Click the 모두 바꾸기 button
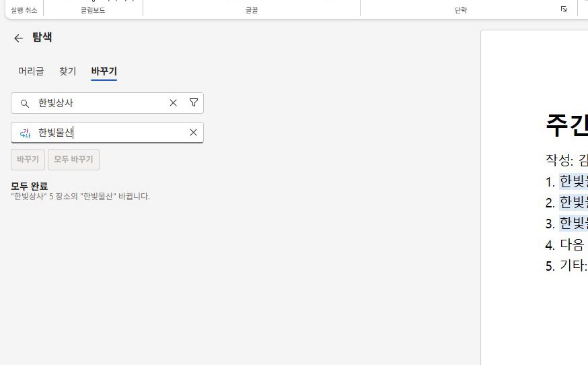Screen dimensions: 588x365 [x=73, y=160]
